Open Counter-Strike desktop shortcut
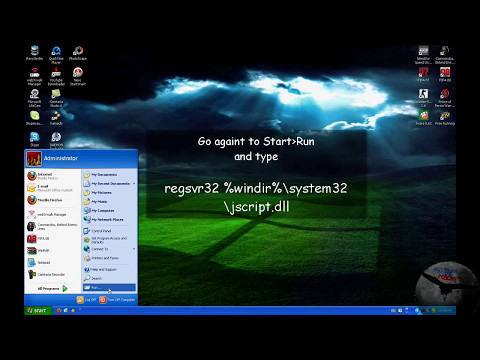The image size is (480, 360). [x=423, y=98]
